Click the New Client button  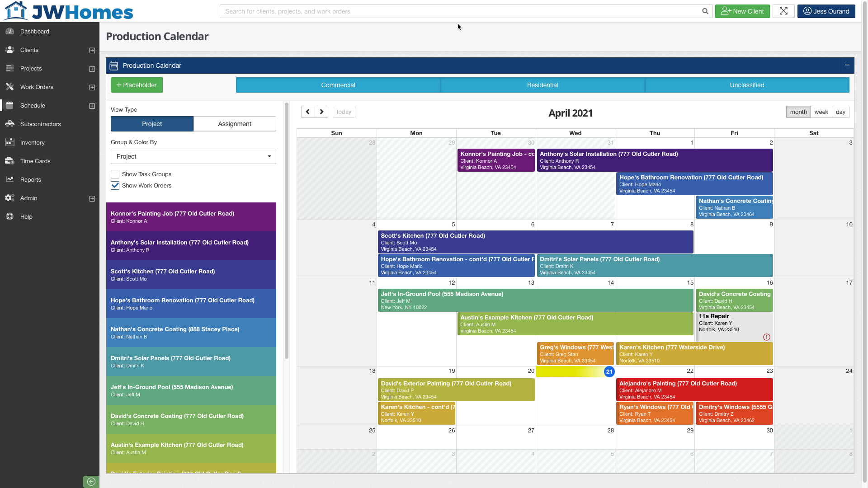click(742, 11)
